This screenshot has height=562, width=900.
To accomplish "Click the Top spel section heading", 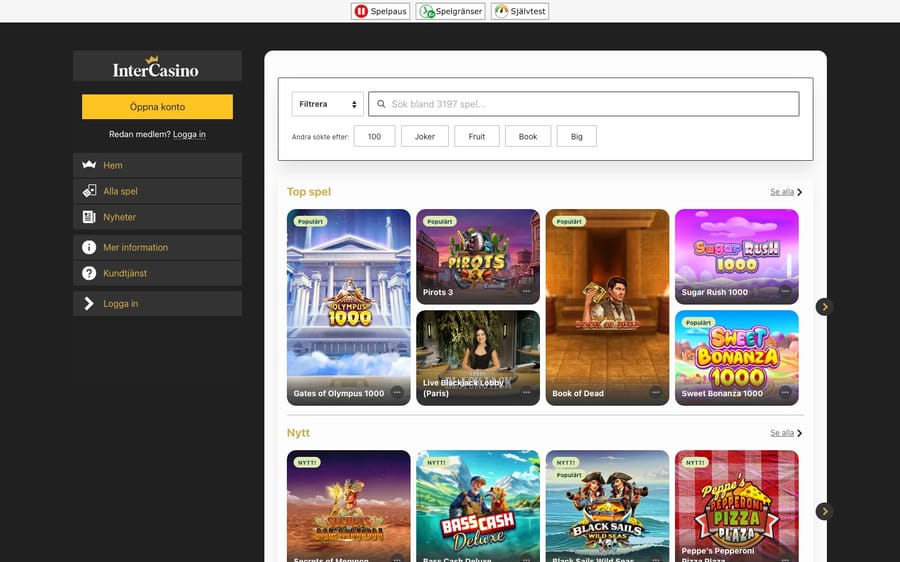I will pos(309,192).
